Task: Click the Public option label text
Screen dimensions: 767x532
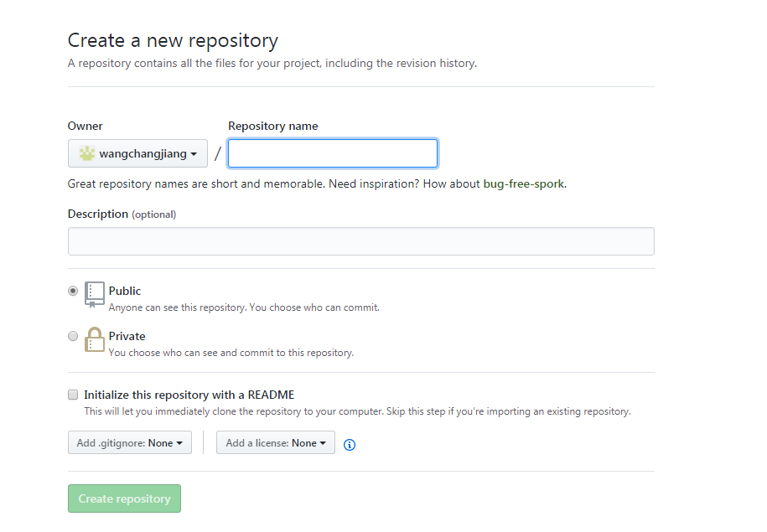Action: coord(125,291)
